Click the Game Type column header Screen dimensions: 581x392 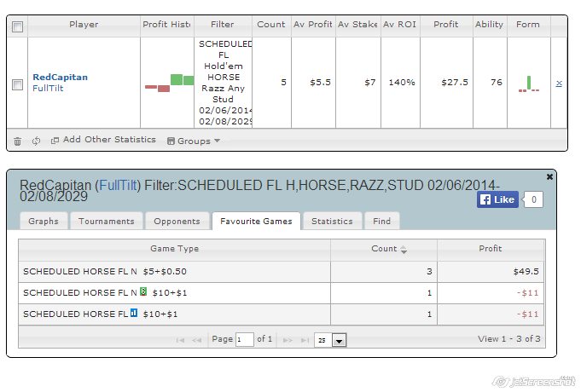click(175, 249)
